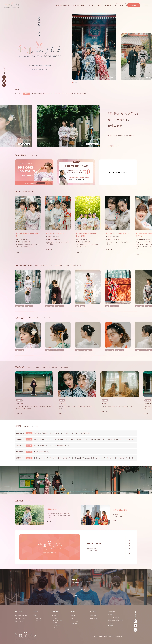
Task: Open 店舗情報 menu item
Action: coord(108,5)
